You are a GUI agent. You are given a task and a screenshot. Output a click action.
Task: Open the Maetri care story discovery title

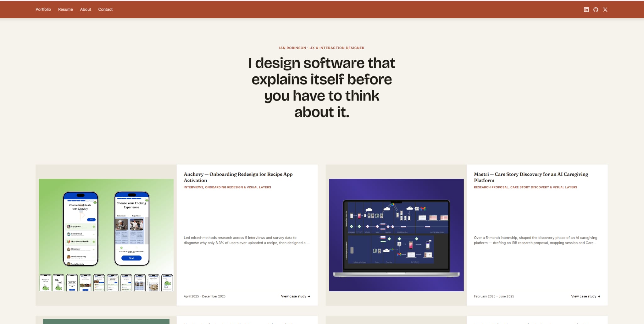coord(531,177)
